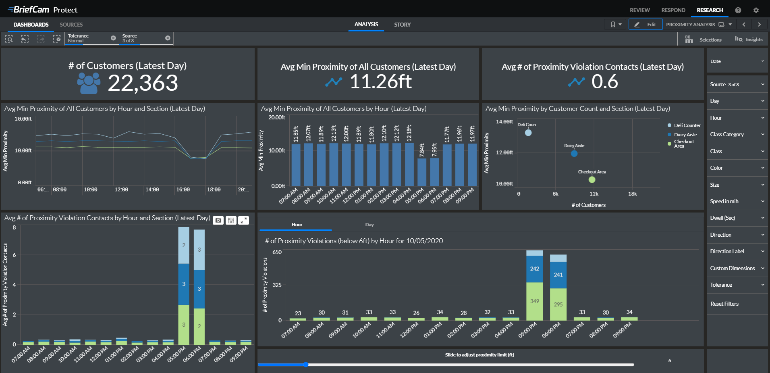Go to the next sheet
This screenshot has width=770, height=373.
pyautogui.click(x=759, y=24)
